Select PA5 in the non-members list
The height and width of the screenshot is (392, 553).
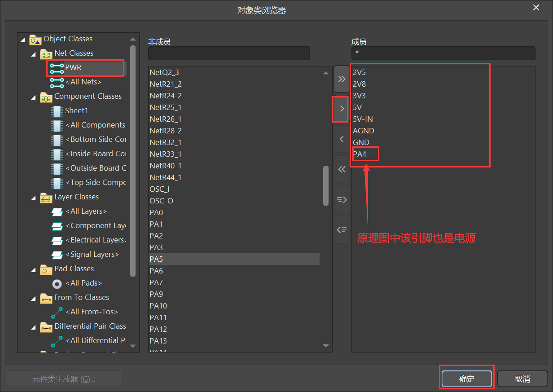coord(234,259)
